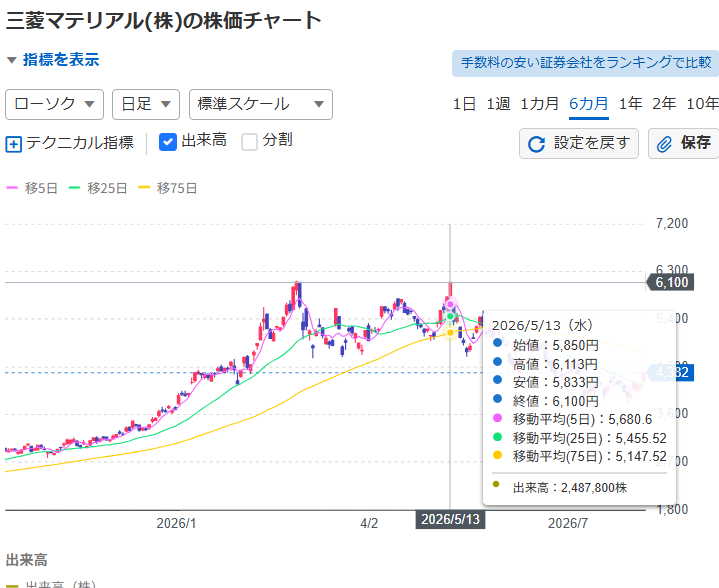The width and height of the screenshot is (719, 588).
Task: Open the 手数料の安い証券会社 ranking link
Action: coord(586,63)
